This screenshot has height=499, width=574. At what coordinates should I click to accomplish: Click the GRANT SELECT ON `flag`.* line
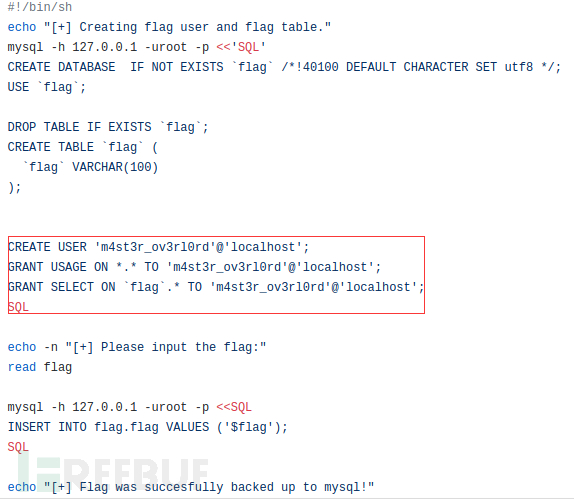click(216, 287)
